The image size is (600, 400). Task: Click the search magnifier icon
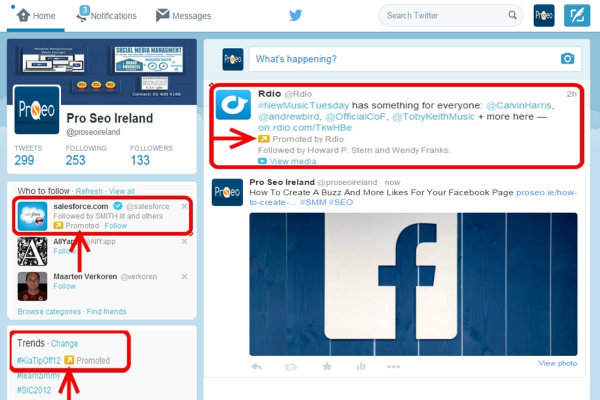pos(512,15)
